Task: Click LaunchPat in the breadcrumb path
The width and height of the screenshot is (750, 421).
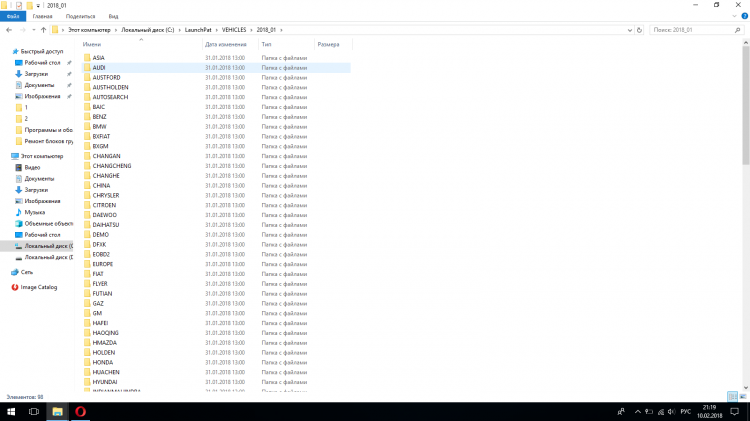Action: click(x=195, y=30)
